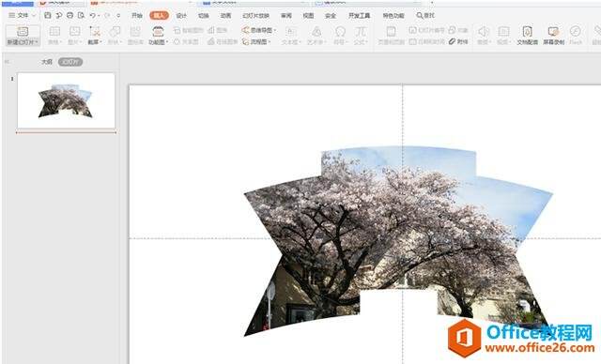This screenshot has width=601, height=364.
Task: Switch to the 切换 tab
Action: pyautogui.click(x=204, y=15)
